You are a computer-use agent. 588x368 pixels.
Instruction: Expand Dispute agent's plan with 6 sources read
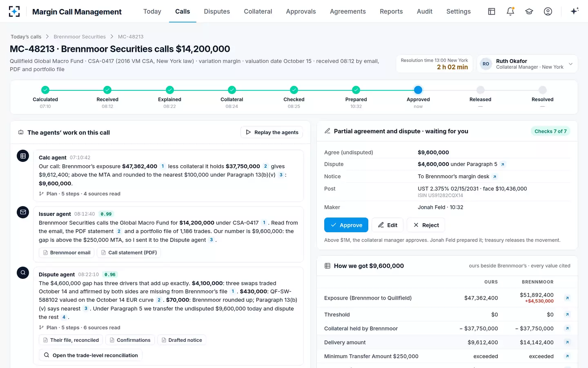[x=80, y=328]
